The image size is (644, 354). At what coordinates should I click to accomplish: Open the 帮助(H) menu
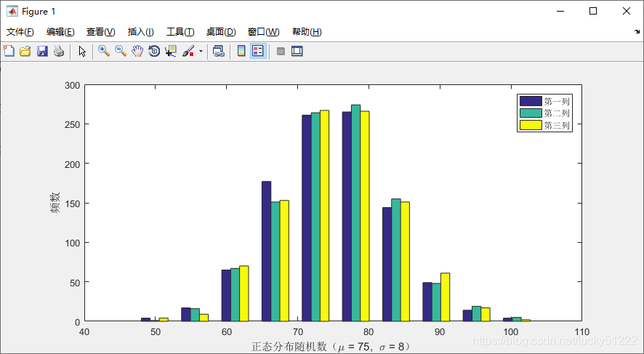(307, 32)
